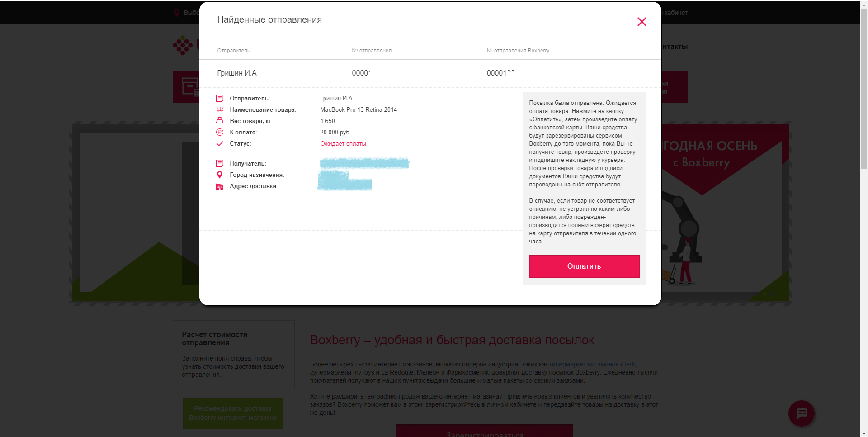
Task: Click the status text Ожидает оплаты
Action: click(x=343, y=144)
